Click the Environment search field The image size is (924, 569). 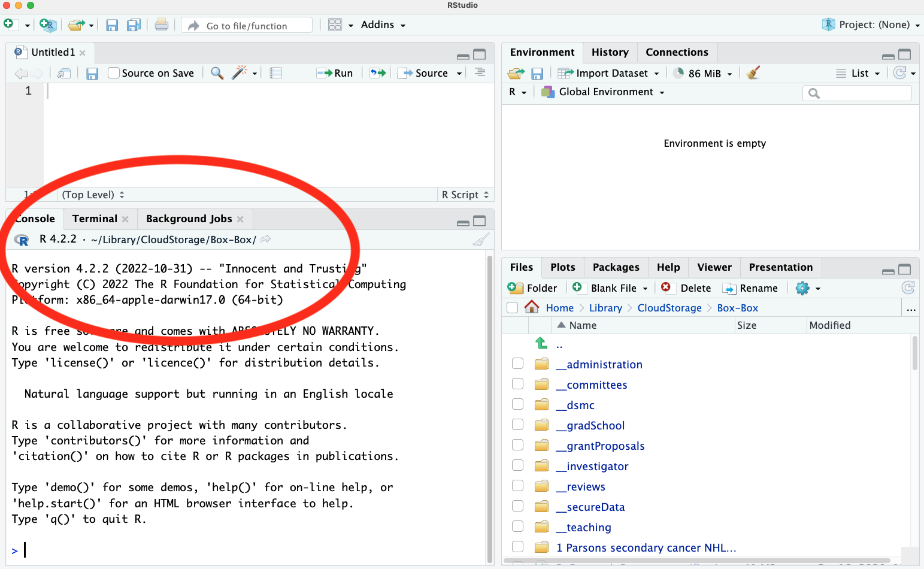[857, 93]
